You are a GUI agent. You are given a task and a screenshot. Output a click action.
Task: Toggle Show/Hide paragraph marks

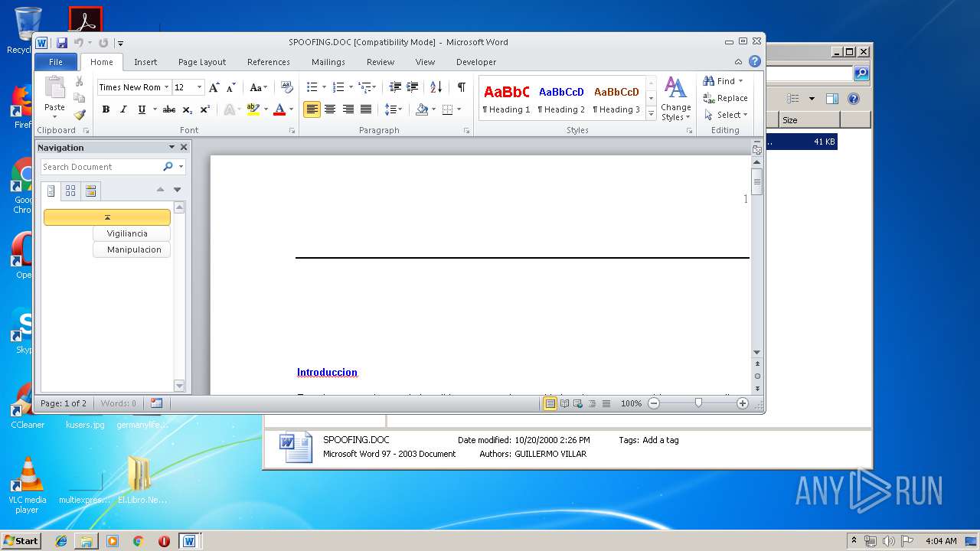click(461, 87)
